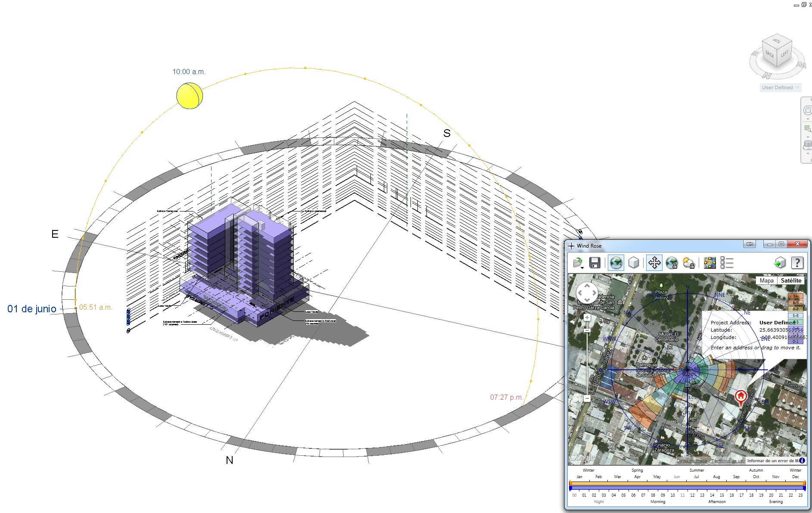Click the ViewCube LEFT face
This screenshot has height=513, width=812.
pos(784,54)
